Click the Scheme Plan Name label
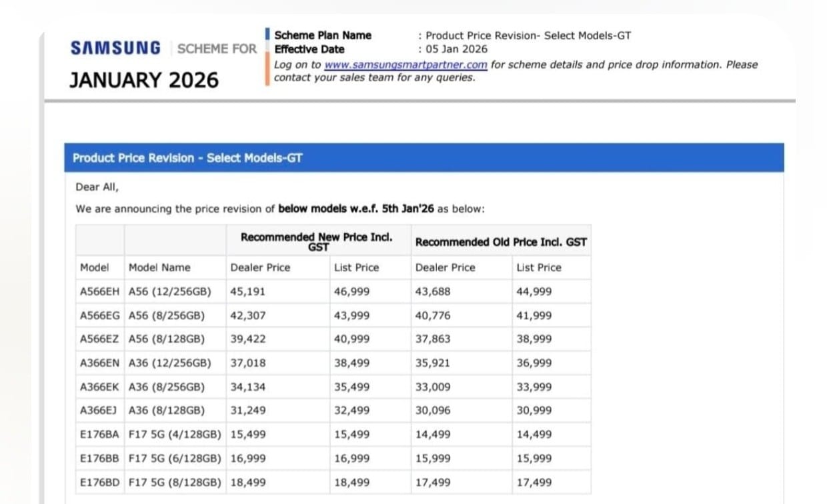This screenshot has width=827, height=504. [323, 35]
